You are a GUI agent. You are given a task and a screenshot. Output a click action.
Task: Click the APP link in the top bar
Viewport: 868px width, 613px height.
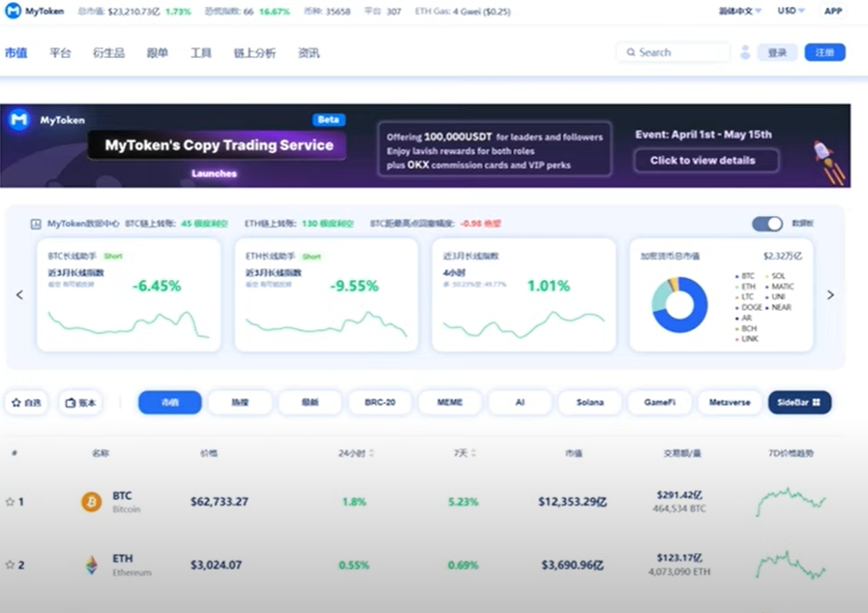[833, 11]
